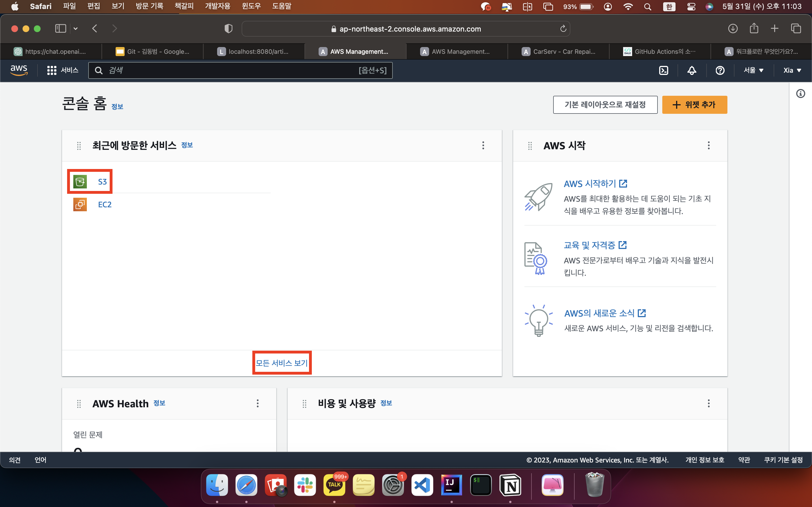The height and width of the screenshot is (507, 812).
Task: Click 기본 레이아웃으로 재설정 button
Action: coord(605,104)
